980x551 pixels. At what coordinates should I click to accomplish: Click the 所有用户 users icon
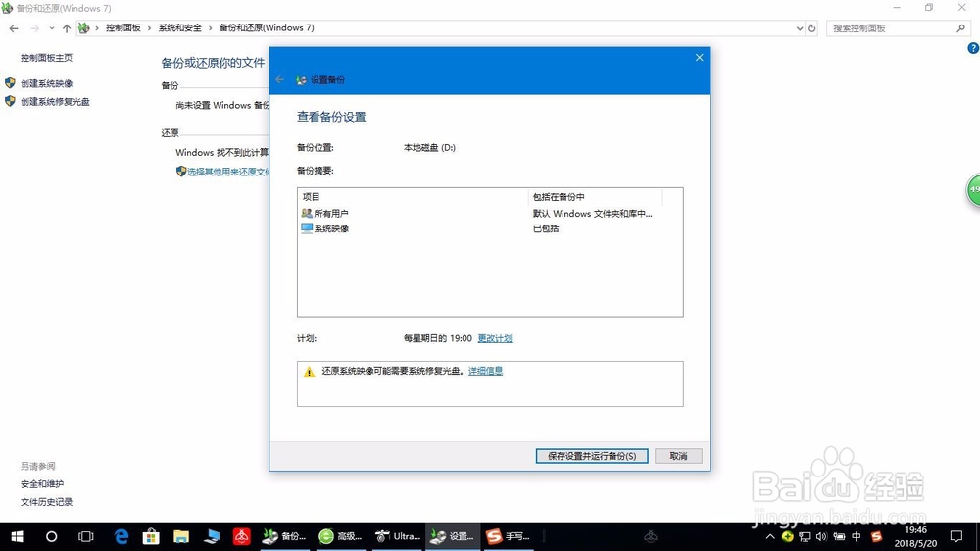(x=306, y=214)
